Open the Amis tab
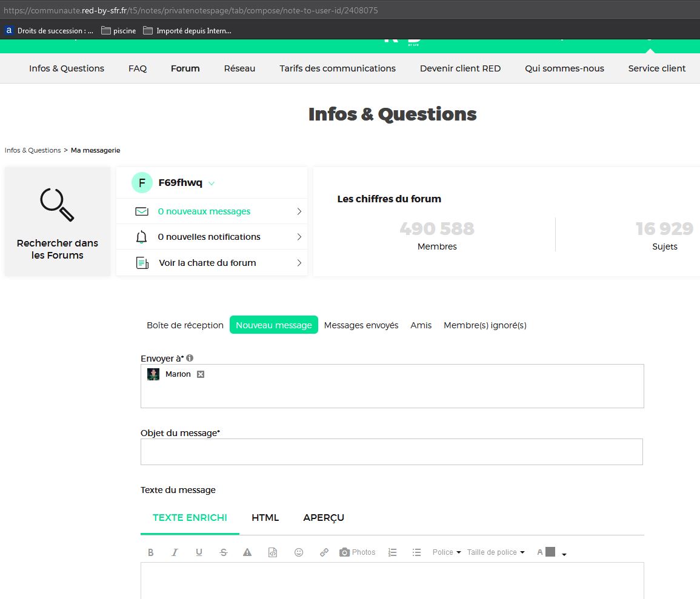Image resolution: width=700 pixels, height=599 pixels. point(421,325)
